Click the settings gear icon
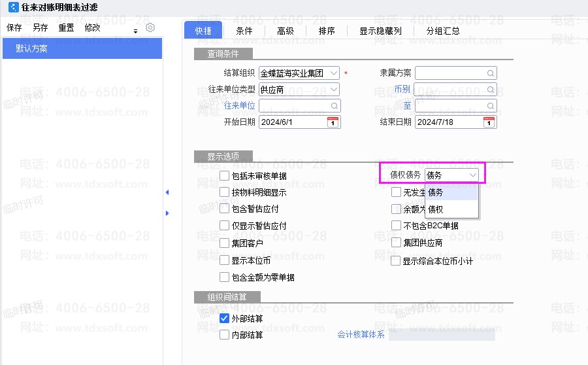 150,27
